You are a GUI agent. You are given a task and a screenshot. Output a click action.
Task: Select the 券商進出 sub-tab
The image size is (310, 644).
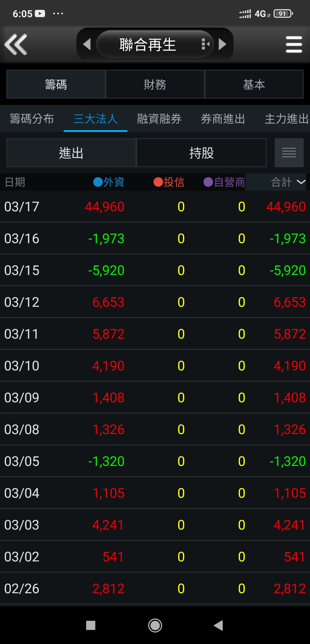pos(223,119)
